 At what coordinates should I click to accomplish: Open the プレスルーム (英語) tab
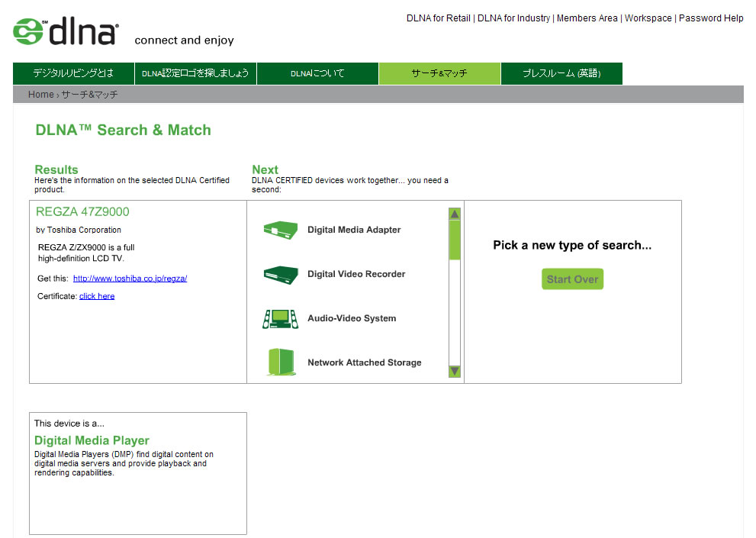coord(561,73)
